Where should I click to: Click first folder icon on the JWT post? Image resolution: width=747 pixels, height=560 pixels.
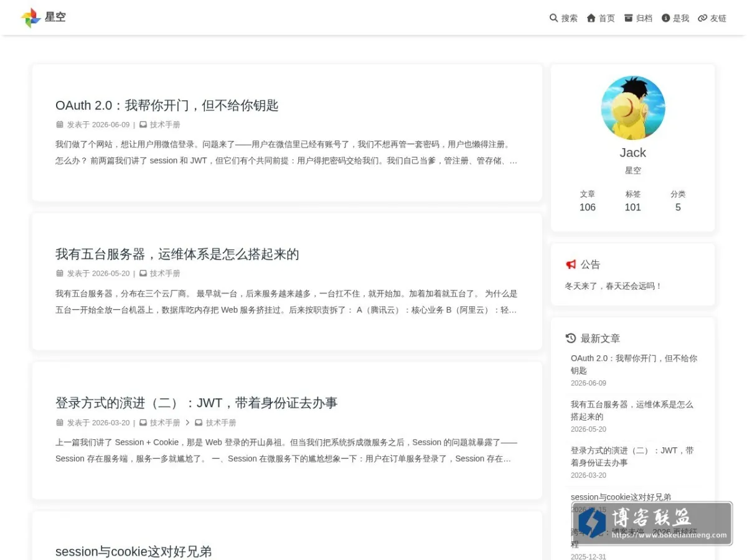(143, 422)
